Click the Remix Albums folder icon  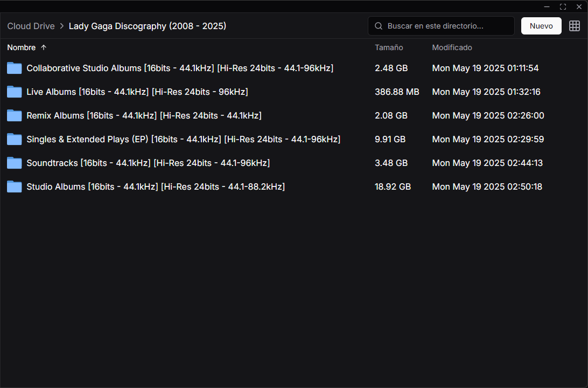14,115
